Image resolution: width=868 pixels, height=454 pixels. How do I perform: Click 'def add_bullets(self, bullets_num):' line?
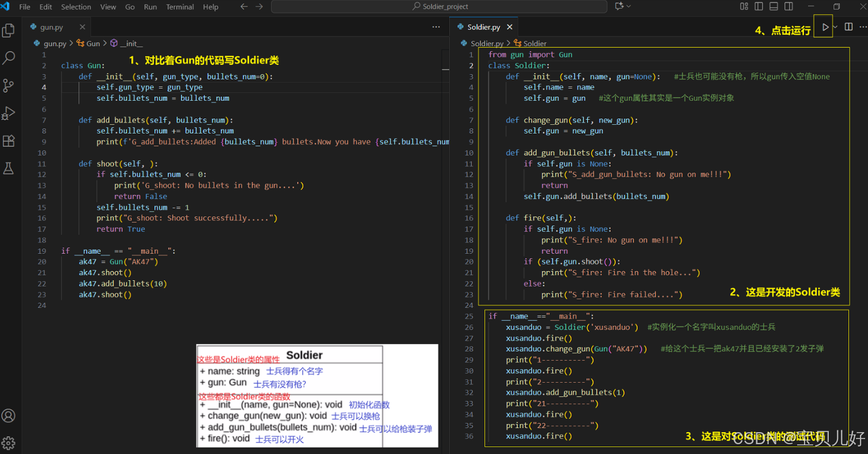(156, 120)
